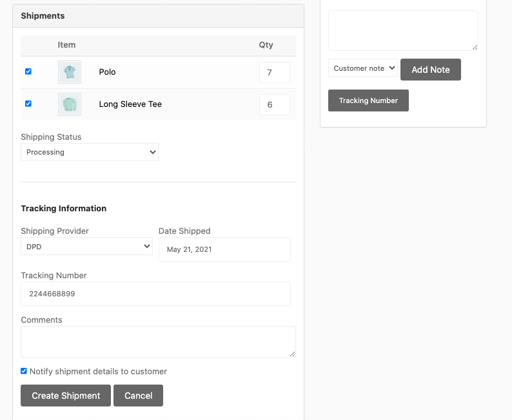Edit the Polo quantity field
Screen dimensions: 512x420
[x=275, y=72]
